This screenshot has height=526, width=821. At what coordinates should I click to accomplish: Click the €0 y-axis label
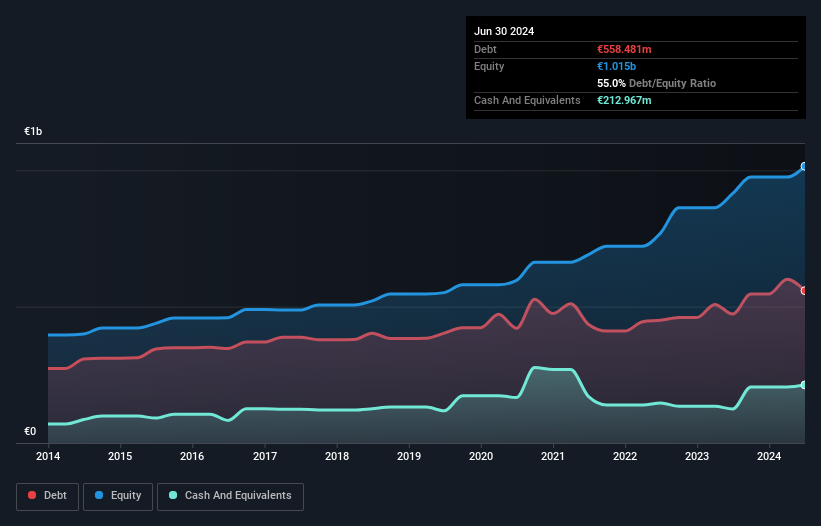click(30, 431)
